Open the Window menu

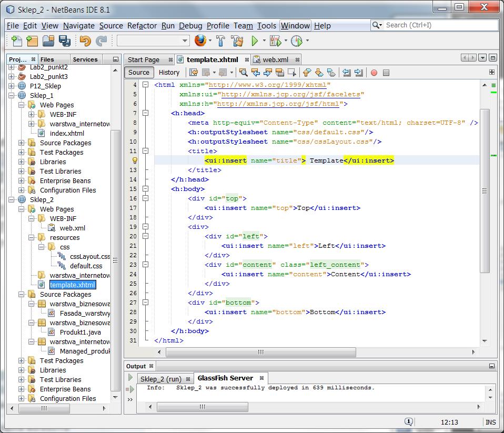point(295,26)
